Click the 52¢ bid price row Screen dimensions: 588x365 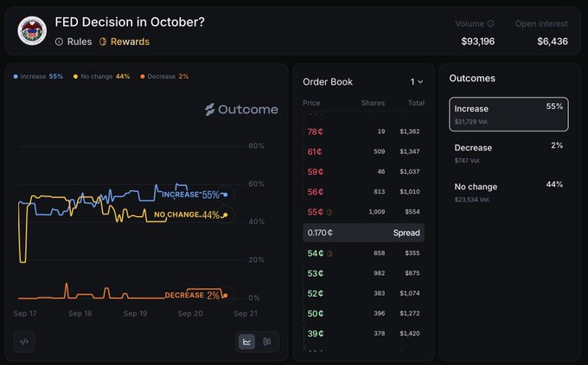363,293
